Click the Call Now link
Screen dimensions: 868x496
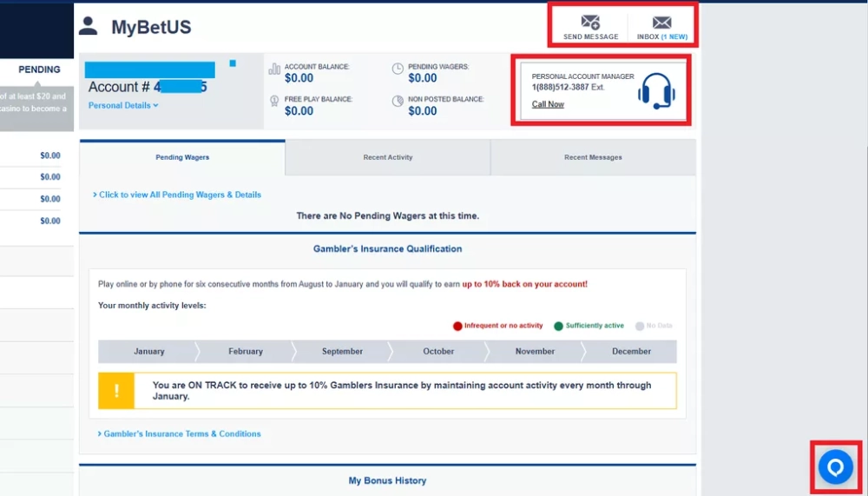[x=548, y=104]
